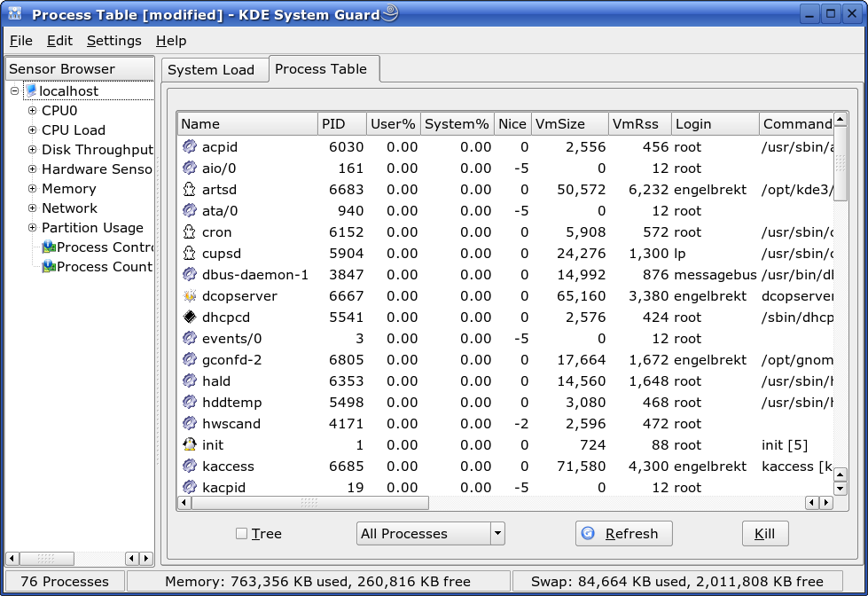Sort processes by Name column header
Screen dimensions: 868x596
point(247,123)
